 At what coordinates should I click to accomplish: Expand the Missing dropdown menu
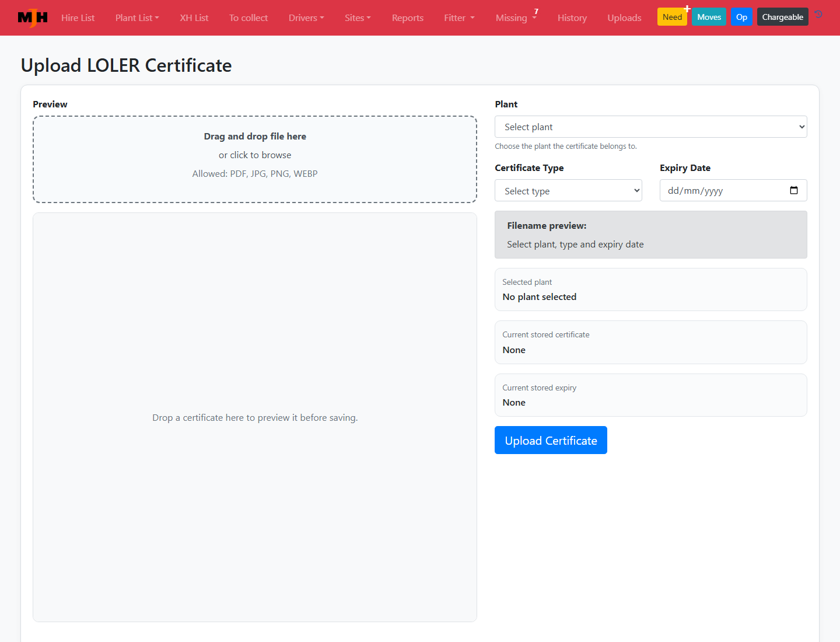(x=516, y=18)
